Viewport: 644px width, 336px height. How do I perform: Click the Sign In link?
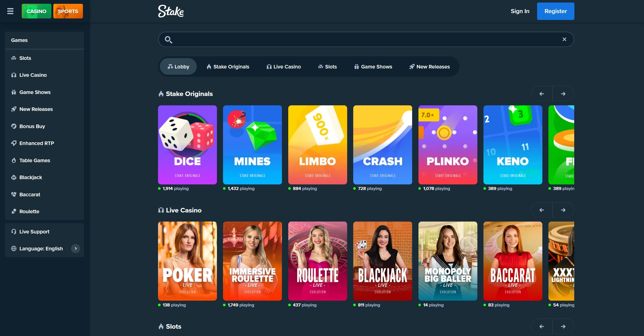coord(520,11)
